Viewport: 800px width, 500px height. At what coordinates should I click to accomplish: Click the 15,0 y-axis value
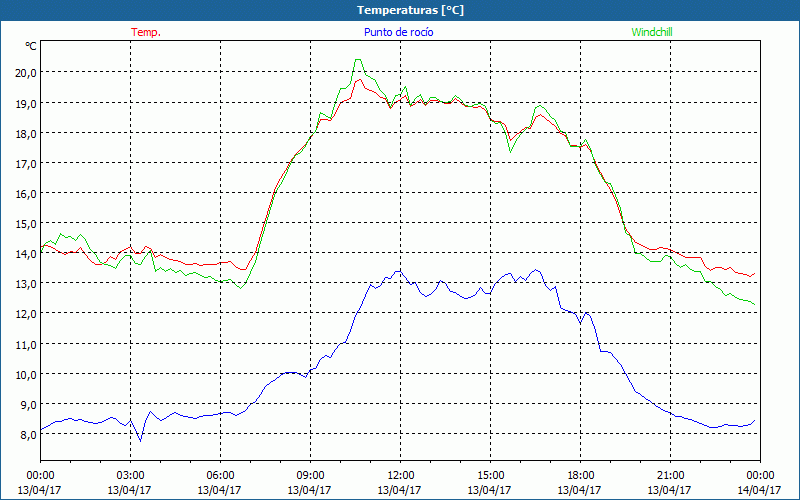[x=27, y=223]
